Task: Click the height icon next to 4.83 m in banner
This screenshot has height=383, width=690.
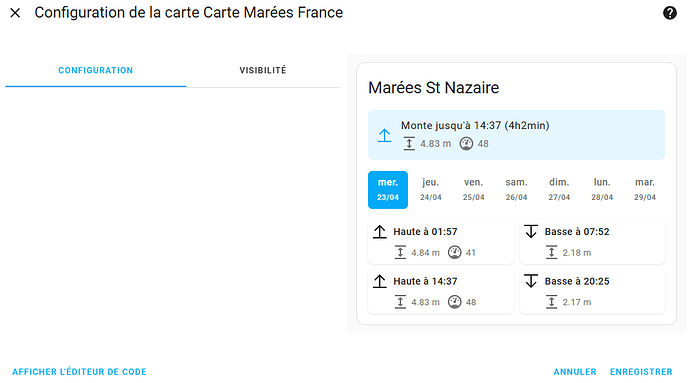Action: coord(409,144)
